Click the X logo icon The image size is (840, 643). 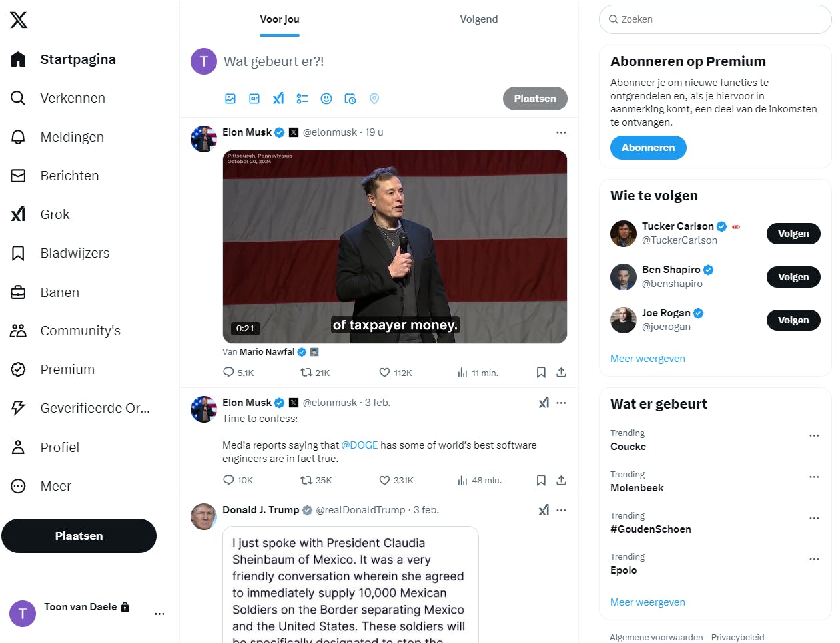tap(19, 20)
